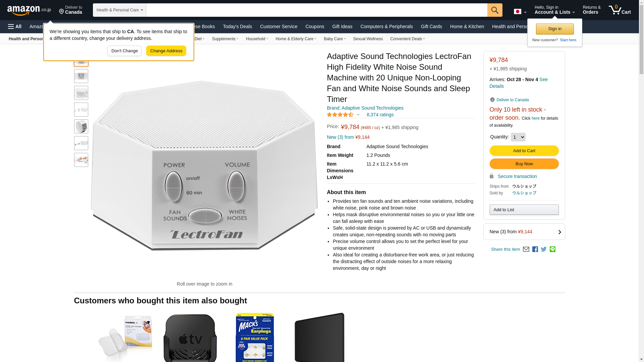This screenshot has height=362, width=644.
Task: Share this item on LINE
Action: 552,249
